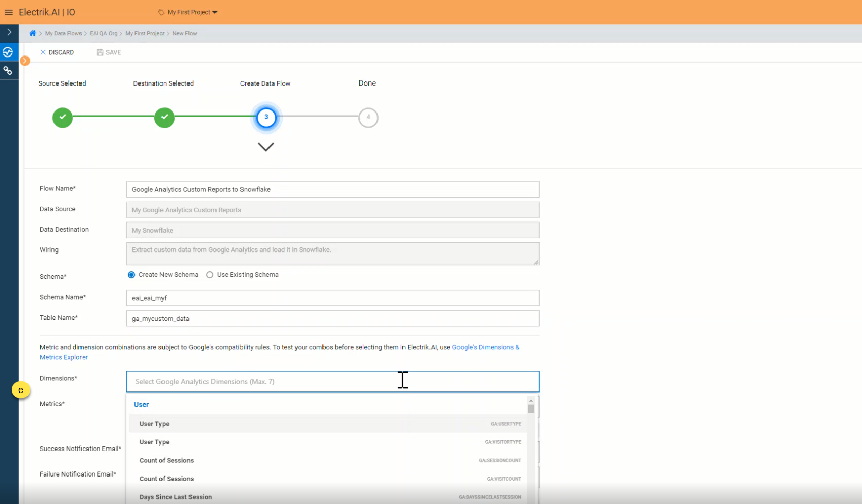
Task: Choose Days Since Last Session dimension
Action: click(x=176, y=497)
